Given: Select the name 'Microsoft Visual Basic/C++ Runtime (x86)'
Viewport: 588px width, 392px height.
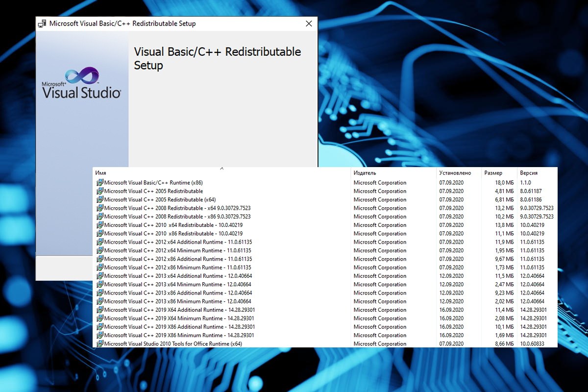Looking at the screenshot, I should click(x=153, y=183).
